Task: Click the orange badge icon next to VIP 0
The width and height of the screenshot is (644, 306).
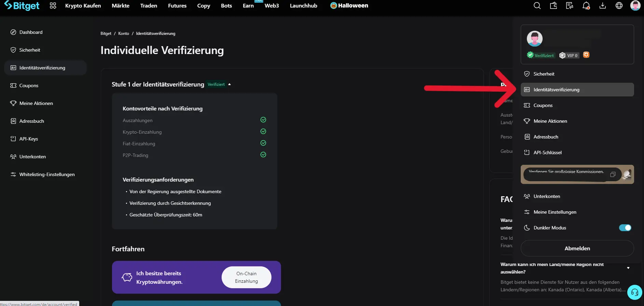Action: pyautogui.click(x=586, y=55)
